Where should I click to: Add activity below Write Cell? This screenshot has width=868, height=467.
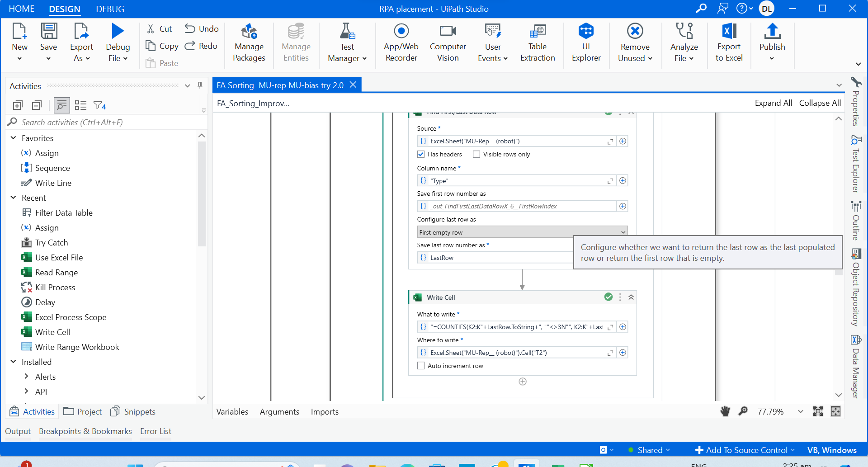pos(523,382)
